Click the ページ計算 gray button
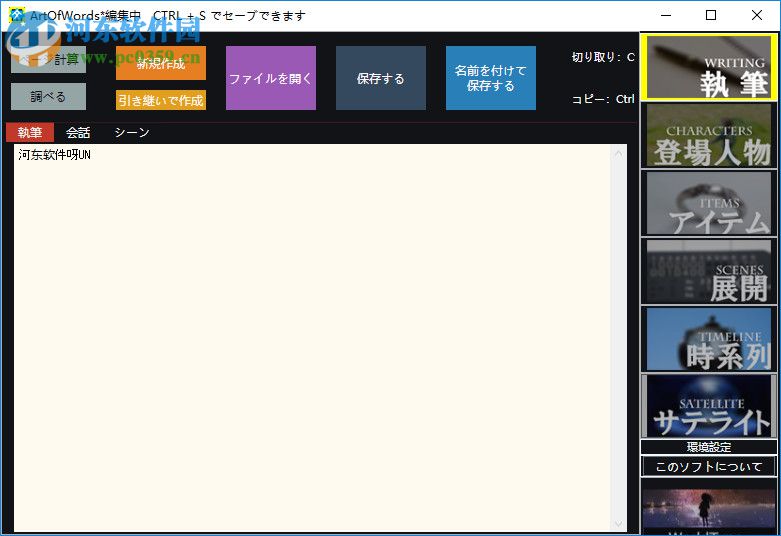781x536 pixels. pyautogui.click(x=48, y=60)
